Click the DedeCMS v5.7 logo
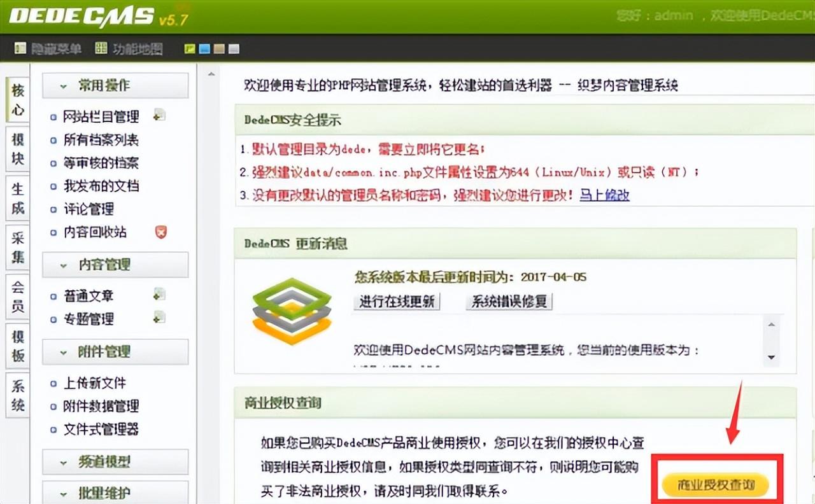This screenshot has height=504, width=815. [x=99, y=17]
